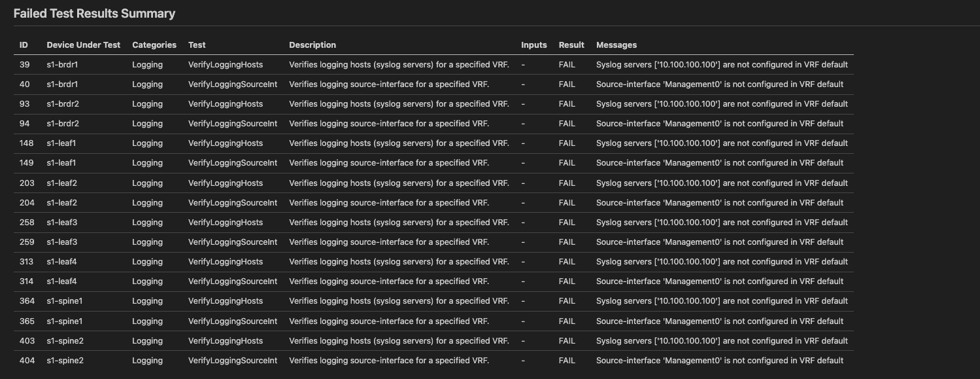Click Source-interface message in row 404

(720, 361)
